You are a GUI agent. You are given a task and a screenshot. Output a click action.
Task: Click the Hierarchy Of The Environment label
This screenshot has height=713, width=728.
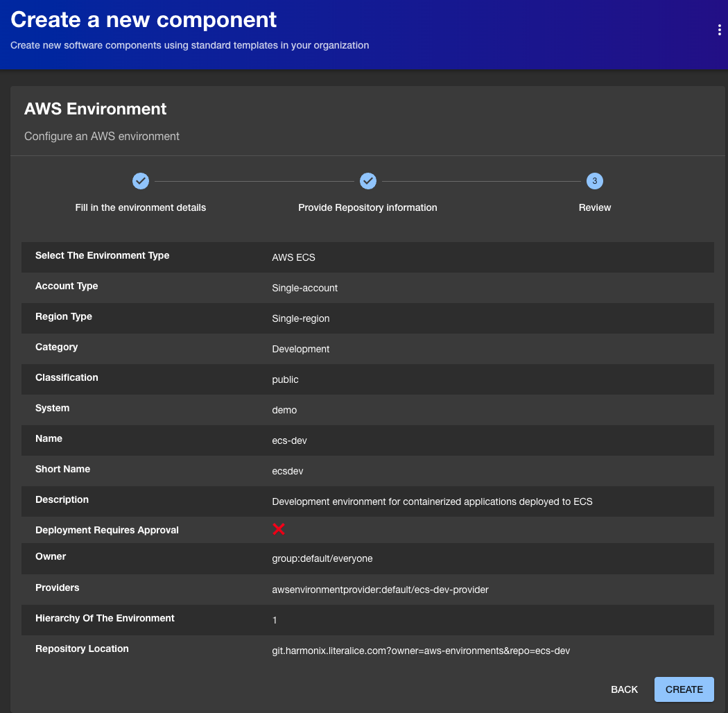tap(105, 618)
